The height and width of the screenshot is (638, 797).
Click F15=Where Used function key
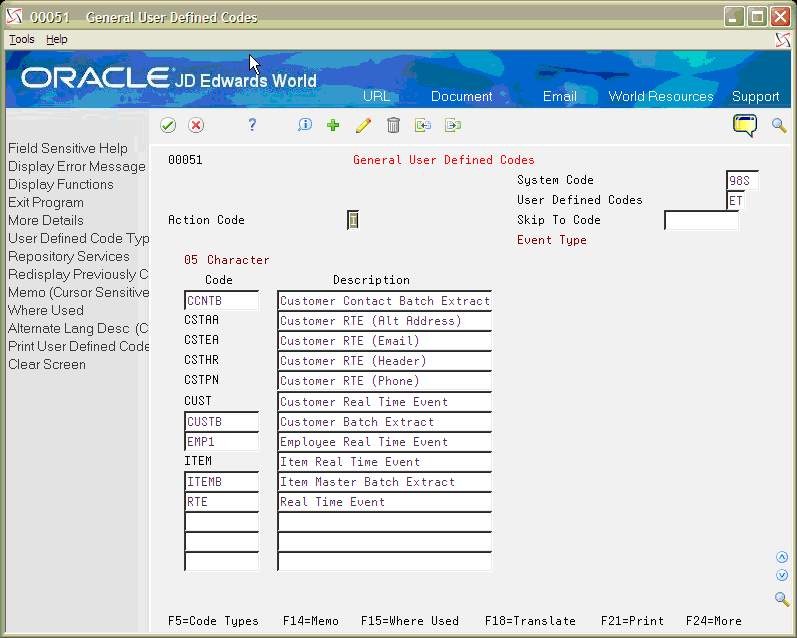coord(410,621)
